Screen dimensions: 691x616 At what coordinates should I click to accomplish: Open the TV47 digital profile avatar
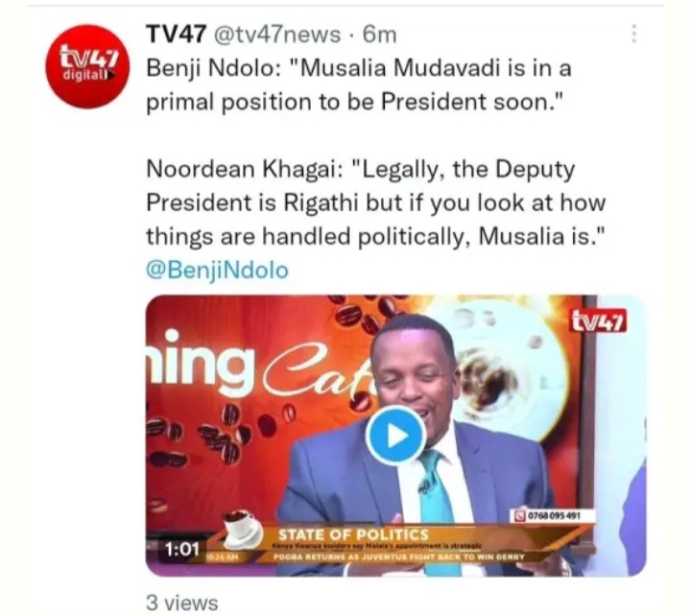click(x=87, y=66)
